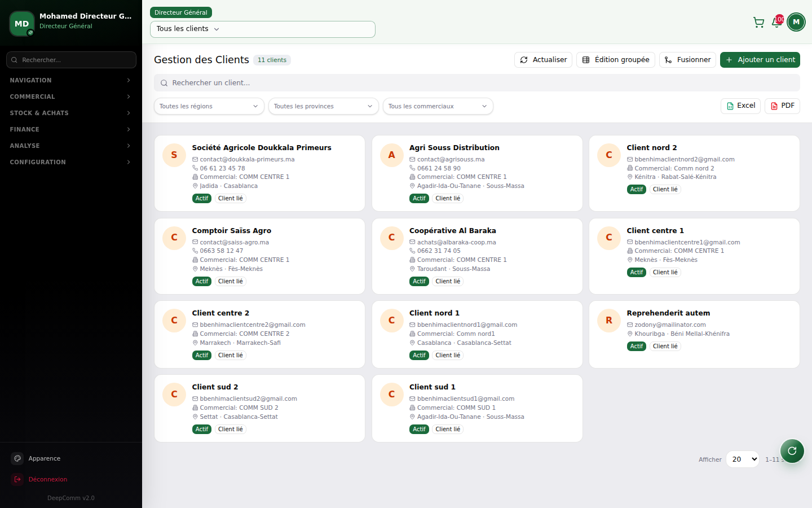
Task: Open the Tous les clients dropdown
Action: point(263,29)
